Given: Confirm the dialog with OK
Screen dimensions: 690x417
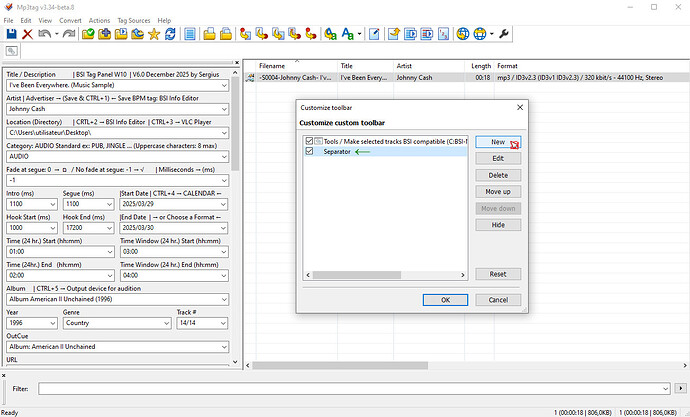Looking at the screenshot, I should click(x=445, y=300).
